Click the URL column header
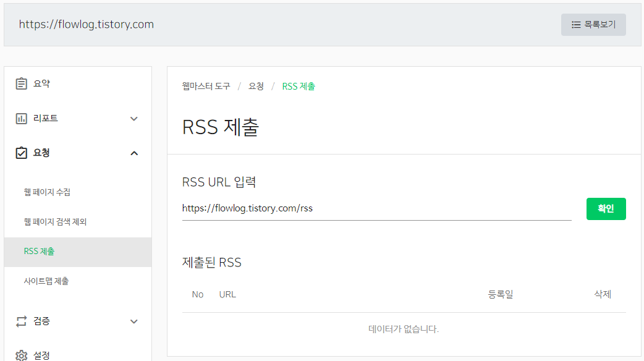Viewport: 644px width, 361px height. point(227,294)
